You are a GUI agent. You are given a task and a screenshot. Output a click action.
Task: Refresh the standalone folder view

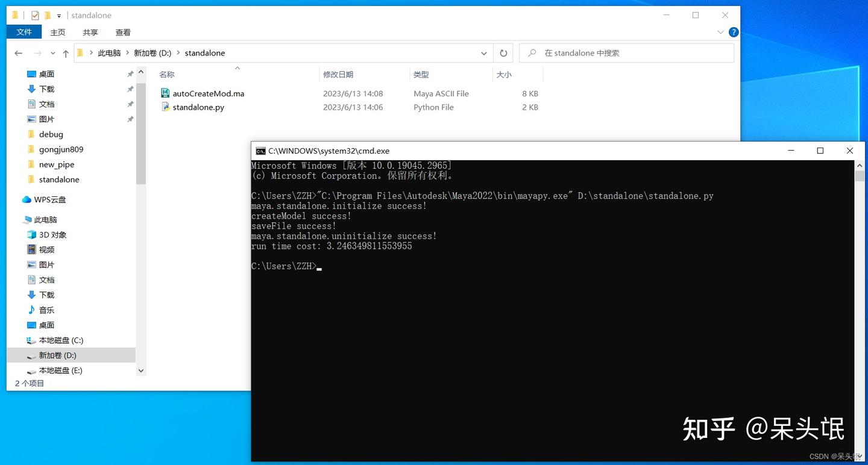click(503, 53)
